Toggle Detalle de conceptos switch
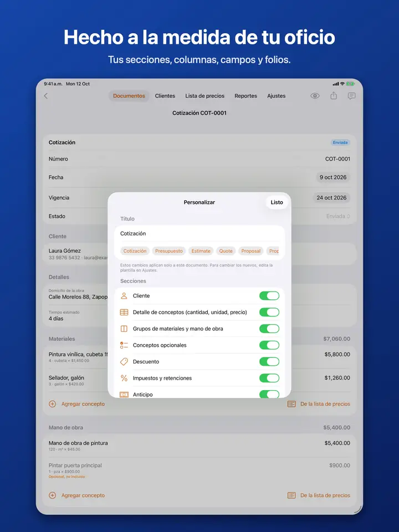 (269, 312)
